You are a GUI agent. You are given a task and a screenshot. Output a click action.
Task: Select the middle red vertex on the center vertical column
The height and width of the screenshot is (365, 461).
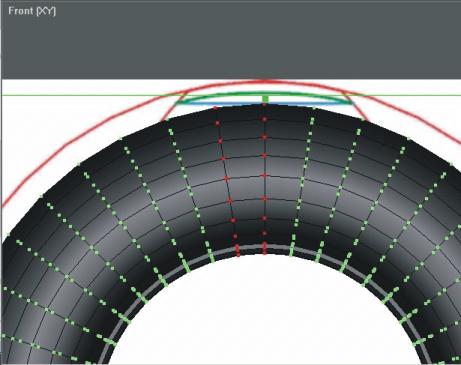tap(265, 175)
